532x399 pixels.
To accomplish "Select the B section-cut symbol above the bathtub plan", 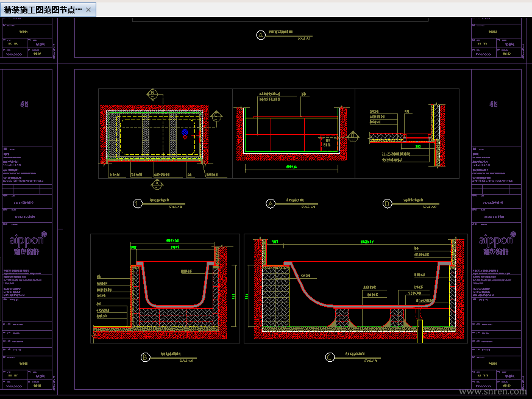I will [x=152, y=94].
